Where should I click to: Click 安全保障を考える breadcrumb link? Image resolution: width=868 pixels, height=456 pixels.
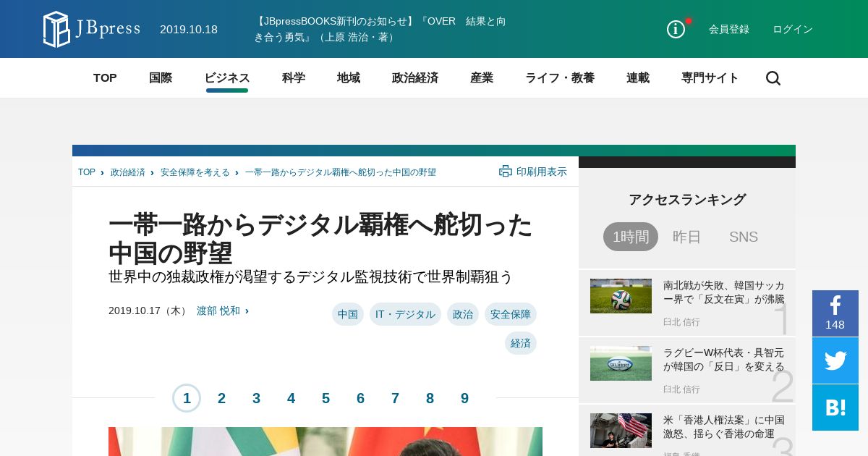tap(195, 172)
